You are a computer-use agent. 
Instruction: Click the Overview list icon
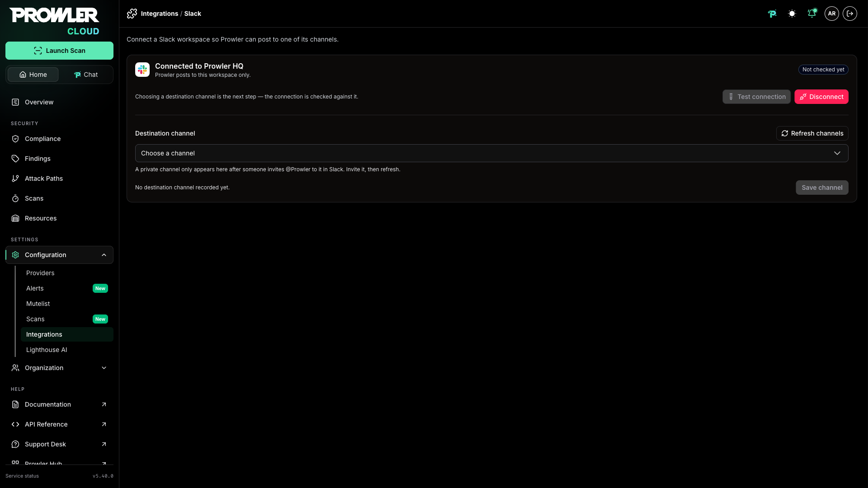(15, 102)
